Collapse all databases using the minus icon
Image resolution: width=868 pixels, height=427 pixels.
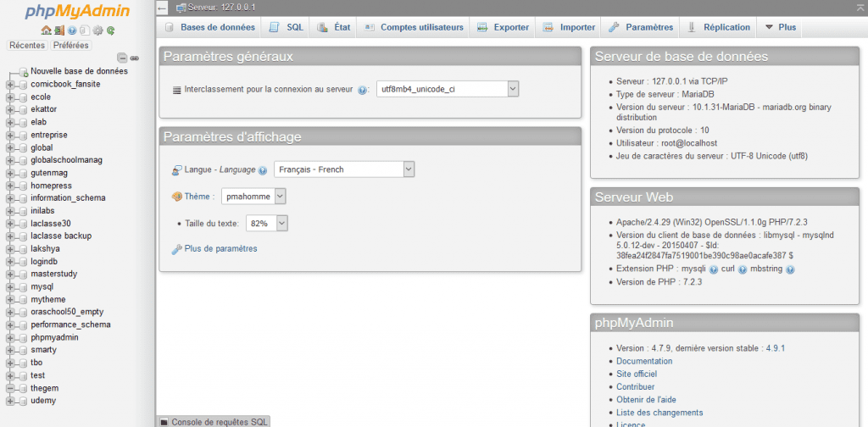pyautogui.click(x=123, y=58)
